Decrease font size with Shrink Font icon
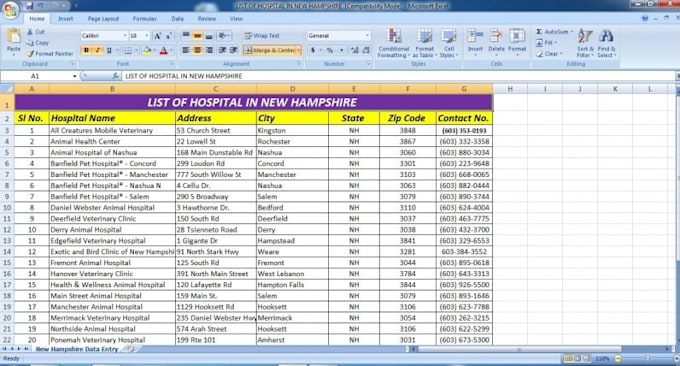Image resolution: width=680 pixels, height=366 pixels. click(x=169, y=36)
